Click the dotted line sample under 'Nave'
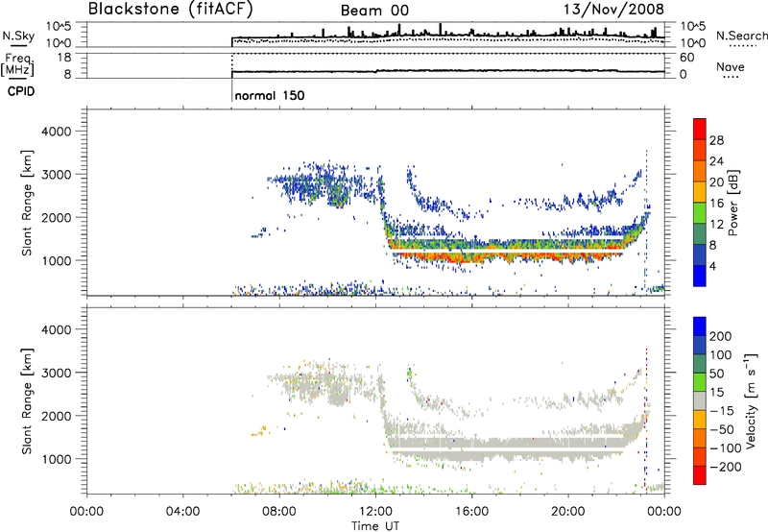This screenshot has height=532, width=768. (731, 77)
